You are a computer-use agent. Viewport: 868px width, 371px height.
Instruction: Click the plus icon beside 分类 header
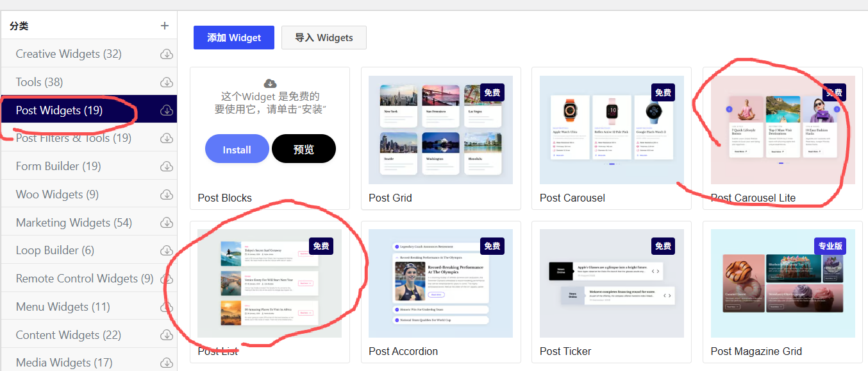click(165, 26)
